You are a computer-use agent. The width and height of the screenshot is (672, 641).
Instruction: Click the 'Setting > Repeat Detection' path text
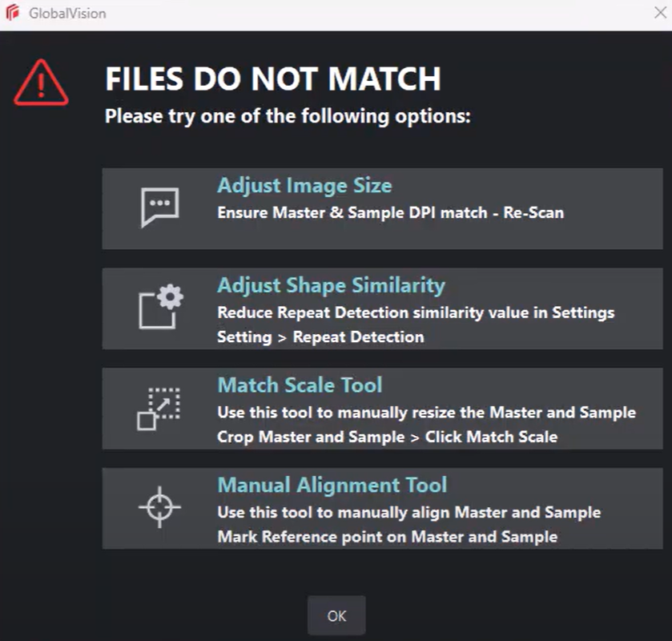pyautogui.click(x=320, y=337)
